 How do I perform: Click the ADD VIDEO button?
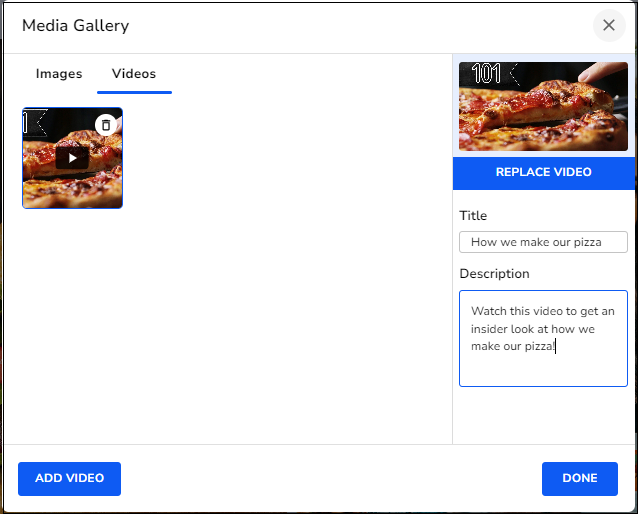(69, 478)
